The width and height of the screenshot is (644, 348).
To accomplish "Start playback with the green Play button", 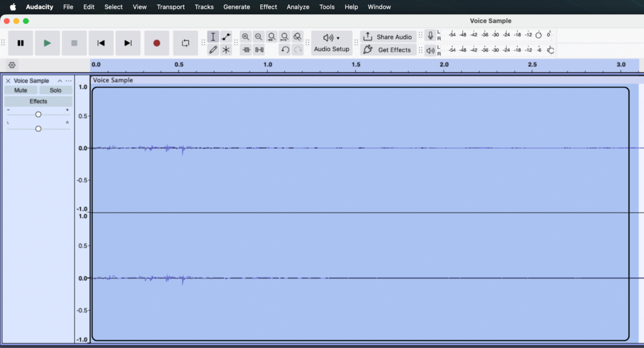I will 47,43.
